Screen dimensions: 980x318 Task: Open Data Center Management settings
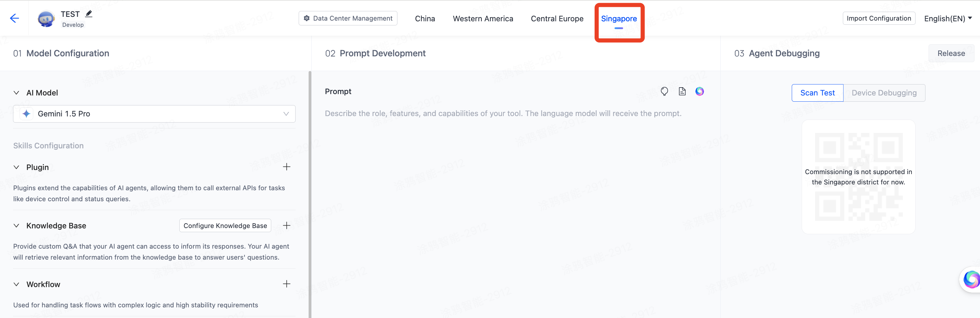(x=348, y=18)
